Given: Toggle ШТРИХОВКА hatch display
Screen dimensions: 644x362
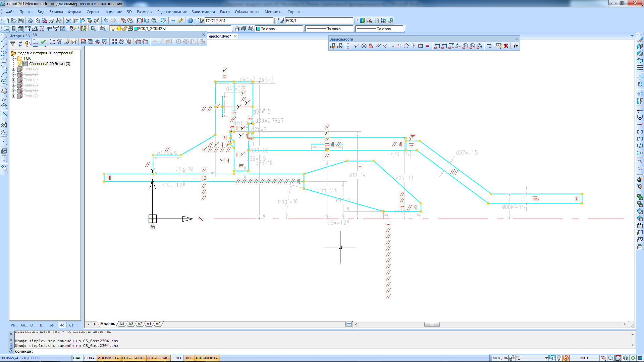Looking at the screenshot, I should pos(207,358).
